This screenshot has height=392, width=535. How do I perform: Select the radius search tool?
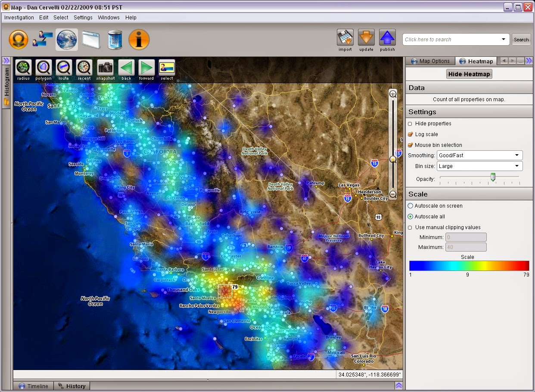point(23,68)
